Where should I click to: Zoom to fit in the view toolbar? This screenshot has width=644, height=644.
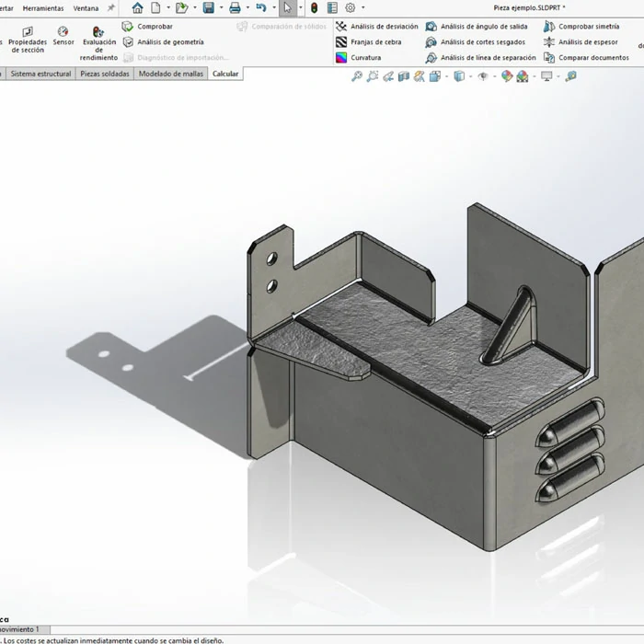point(357,76)
